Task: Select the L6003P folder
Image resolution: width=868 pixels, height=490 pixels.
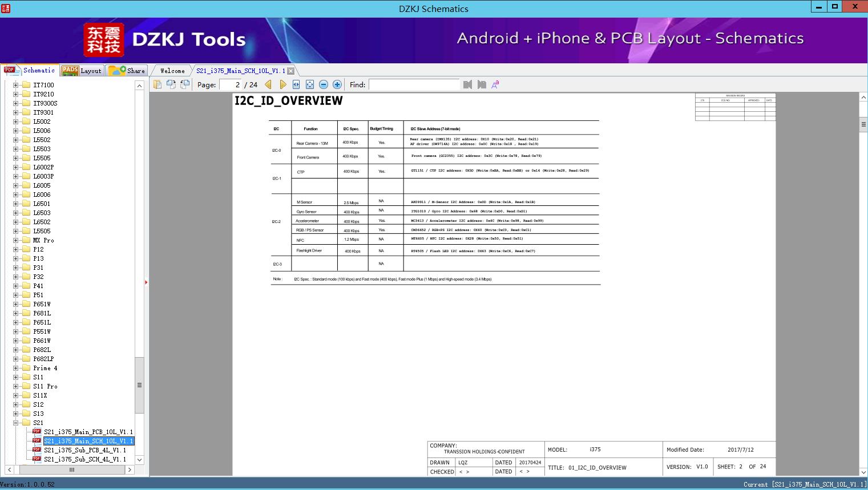Action: [x=43, y=176]
